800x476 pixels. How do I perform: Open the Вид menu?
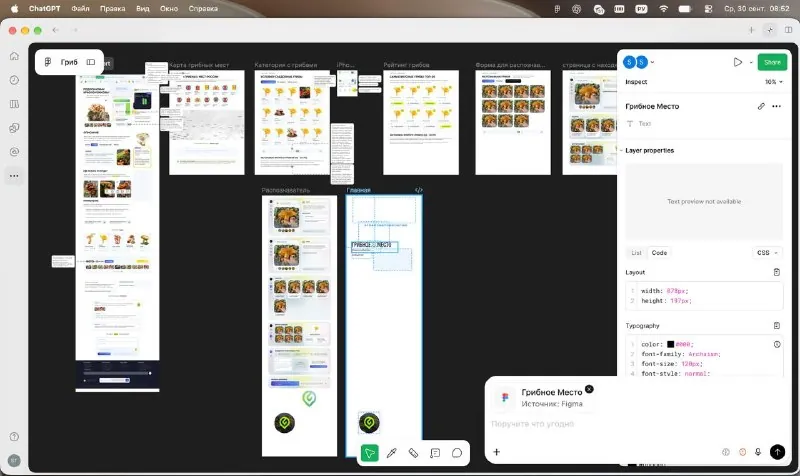tap(142, 9)
